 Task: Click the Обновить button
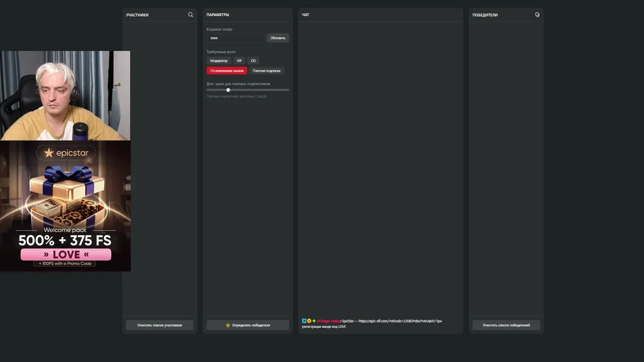pyautogui.click(x=278, y=38)
